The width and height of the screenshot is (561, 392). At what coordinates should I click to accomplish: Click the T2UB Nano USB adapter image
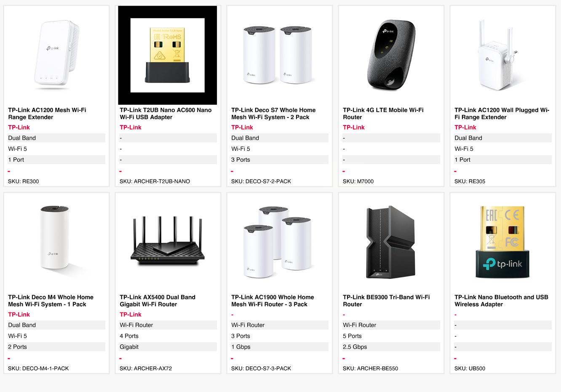tap(168, 55)
